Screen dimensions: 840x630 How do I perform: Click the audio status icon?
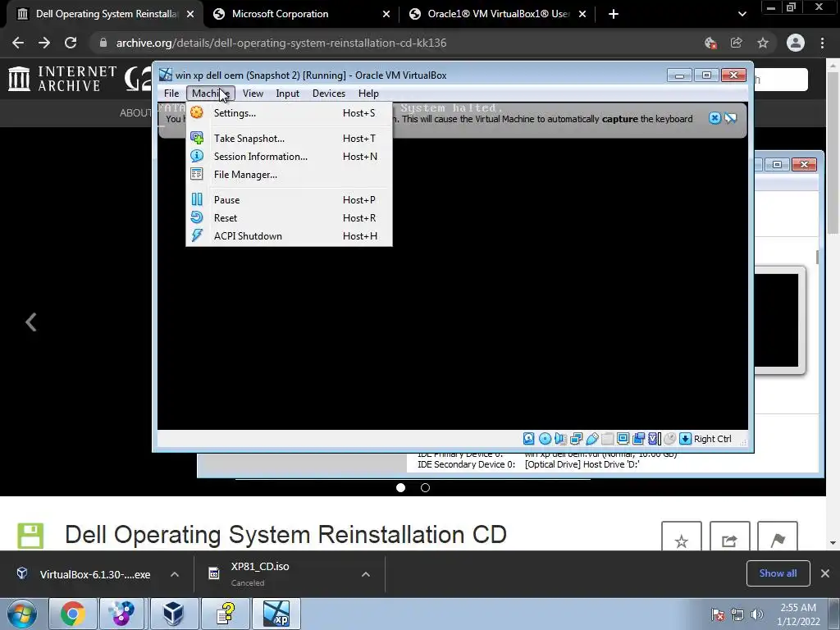point(560,439)
